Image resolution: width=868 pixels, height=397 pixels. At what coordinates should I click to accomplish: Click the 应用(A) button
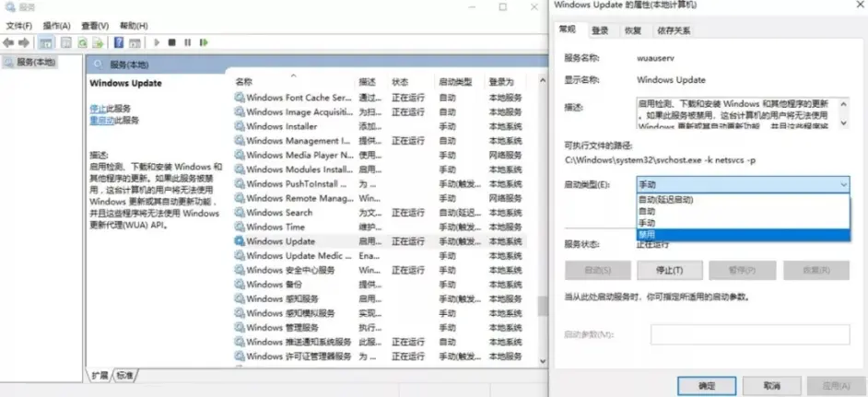pos(837,385)
